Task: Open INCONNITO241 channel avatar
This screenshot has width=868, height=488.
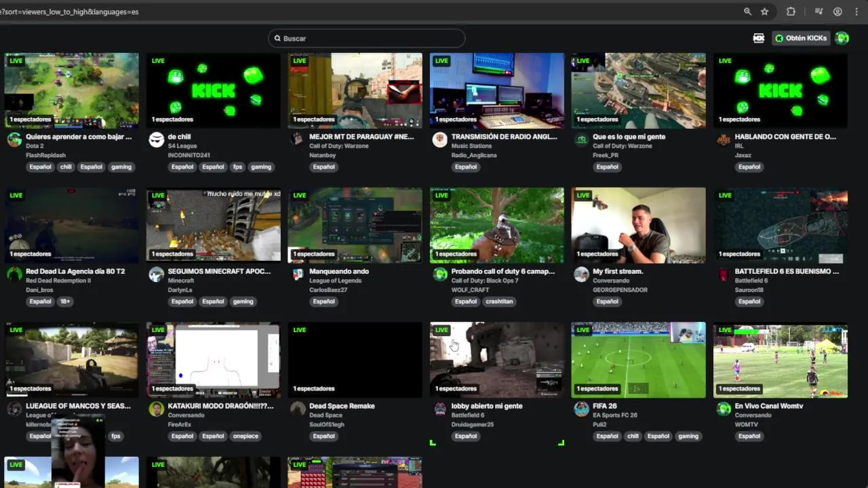Action: [157, 140]
